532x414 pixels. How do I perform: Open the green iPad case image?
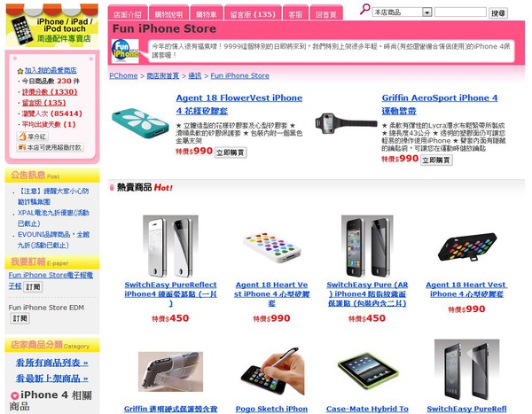pos(368,371)
